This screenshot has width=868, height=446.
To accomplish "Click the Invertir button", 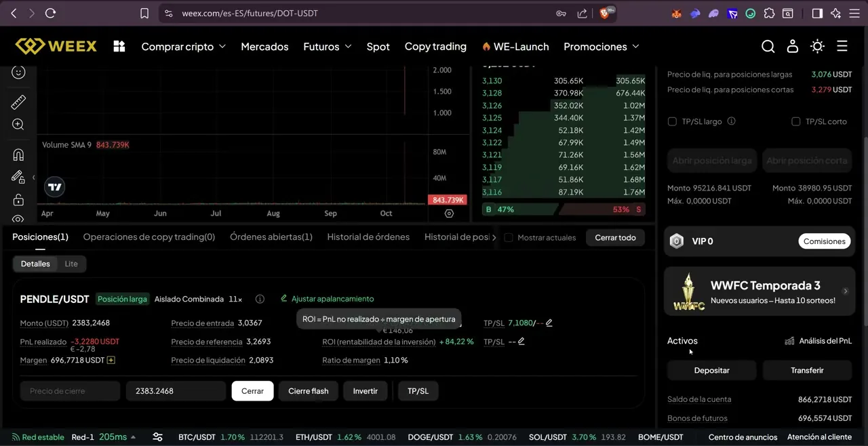I will click(365, 391).
